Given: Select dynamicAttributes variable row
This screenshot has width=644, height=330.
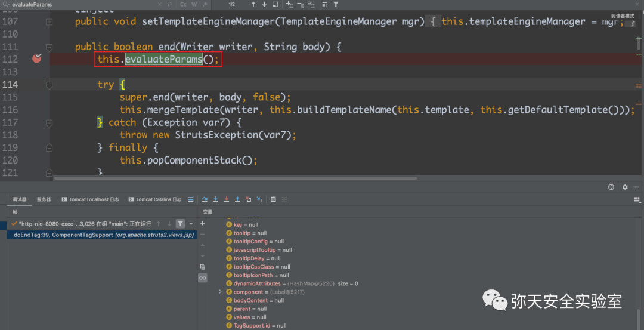Looking at the screenshot, I should coord(292,283).
